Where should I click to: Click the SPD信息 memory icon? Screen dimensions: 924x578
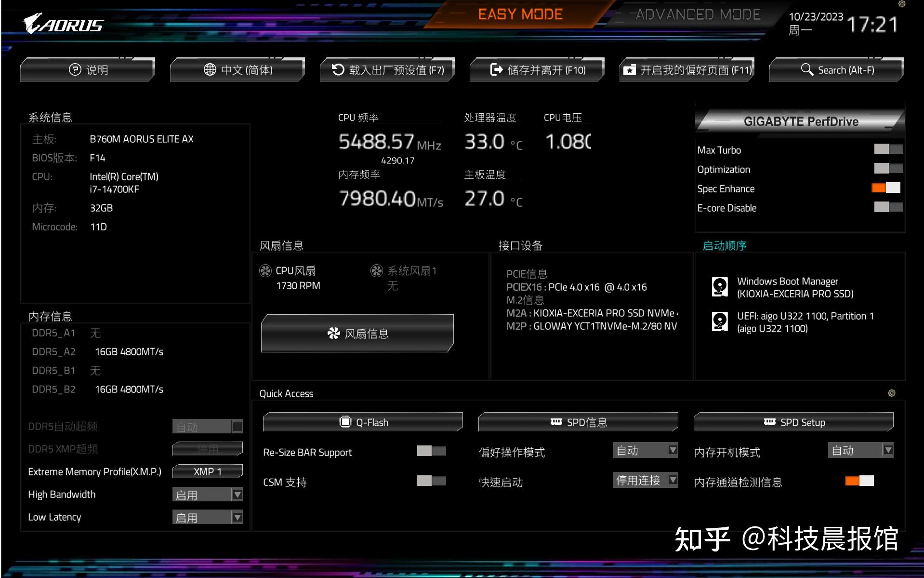coord(556,422)
